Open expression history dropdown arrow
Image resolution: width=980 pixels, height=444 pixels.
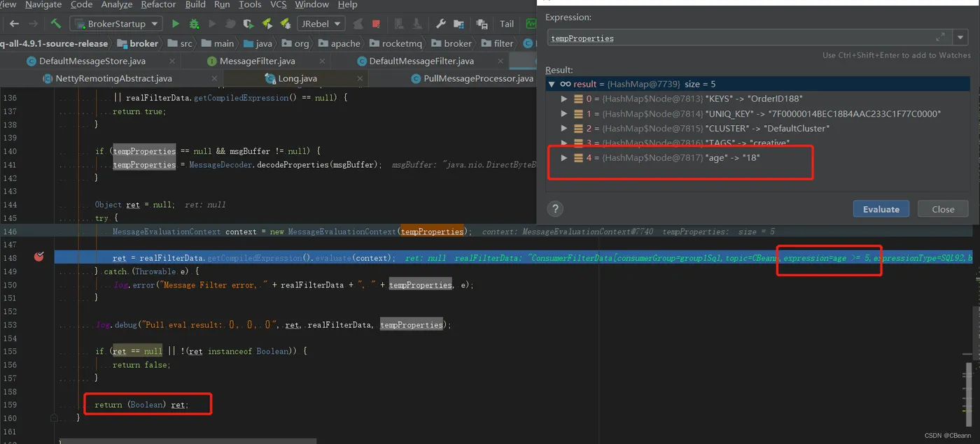tap(960, 38)
